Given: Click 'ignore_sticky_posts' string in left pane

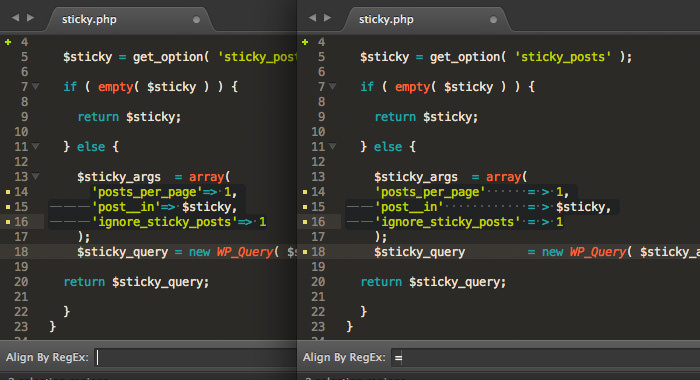Looking at the screenshot, I should pyautogui.click(x=164, y=222).
